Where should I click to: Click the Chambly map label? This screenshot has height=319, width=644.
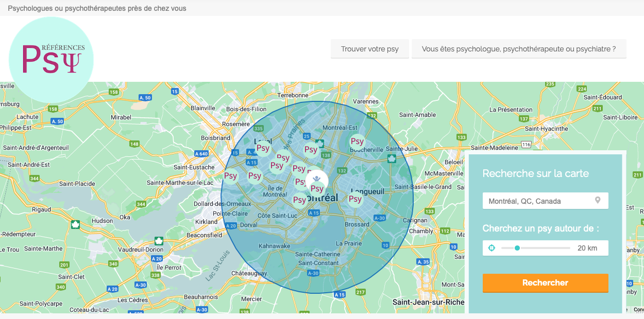click(x=421, y=231)
